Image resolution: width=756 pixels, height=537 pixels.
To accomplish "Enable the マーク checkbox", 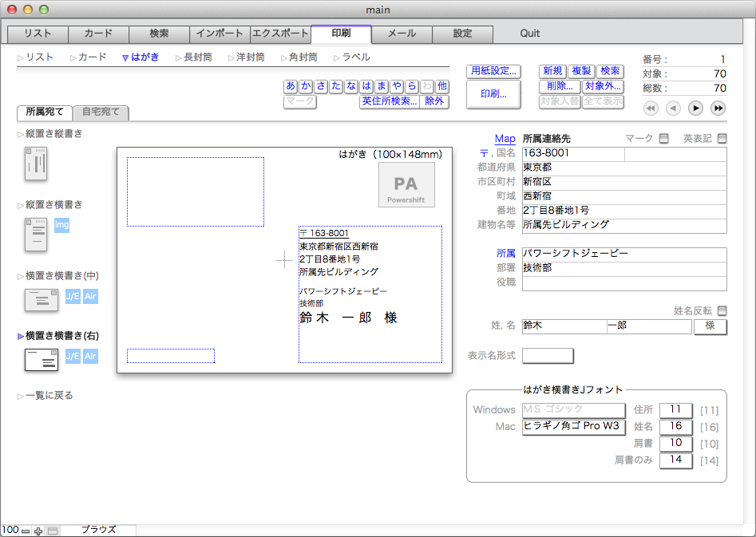I will point(663,139).
